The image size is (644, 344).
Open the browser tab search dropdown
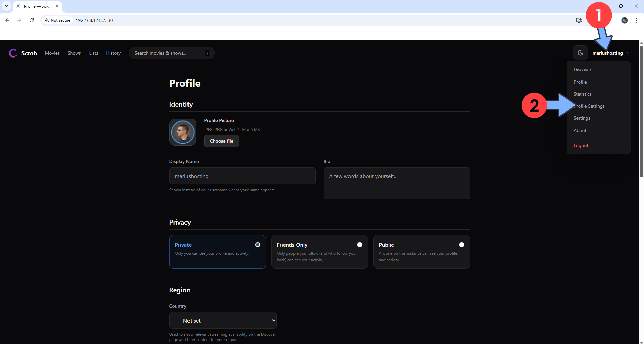pyautogui.click(x=7, y=6)
